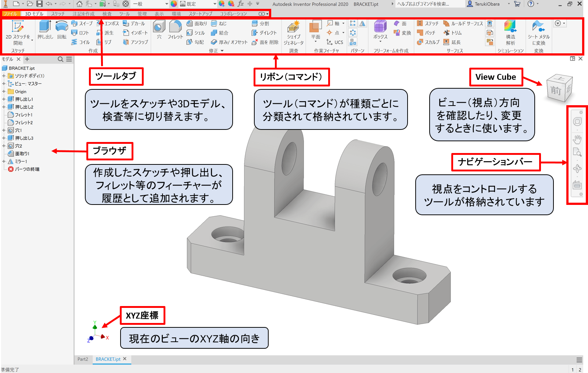Image resolution: width=588 pixels, height=373 pixels.
Task: Switch to the Part2 document tab
Action: (x=83, y=359)
